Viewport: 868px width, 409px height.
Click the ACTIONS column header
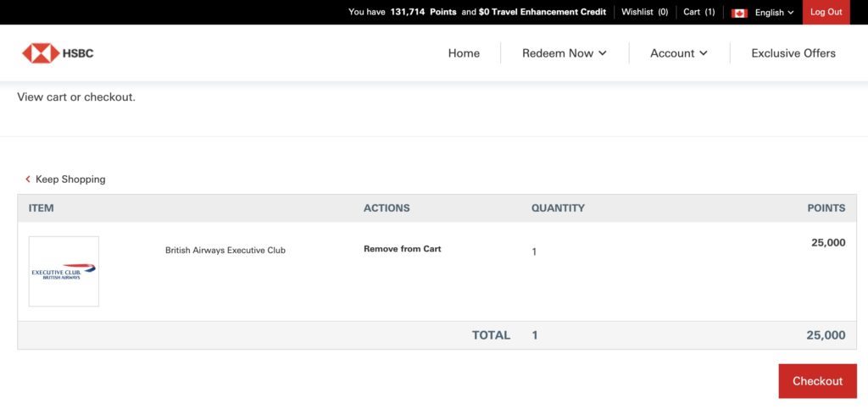(x=387, y=208)
